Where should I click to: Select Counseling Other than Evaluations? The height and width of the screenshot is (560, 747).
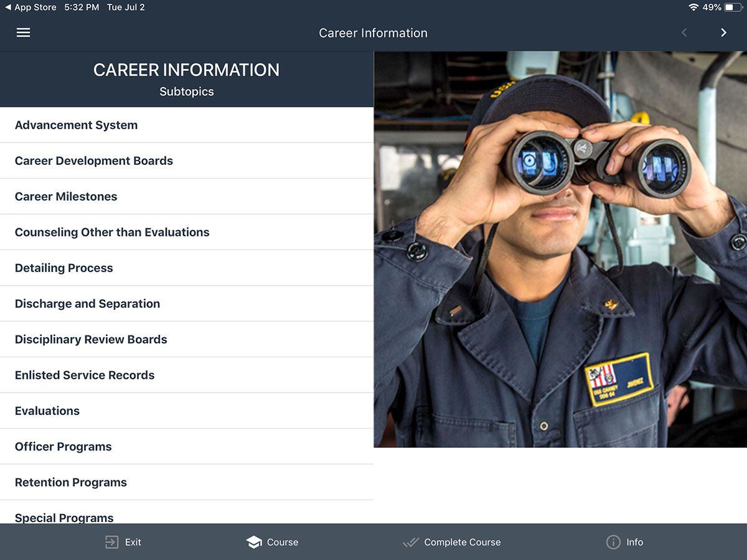click(x=112, y=232)
